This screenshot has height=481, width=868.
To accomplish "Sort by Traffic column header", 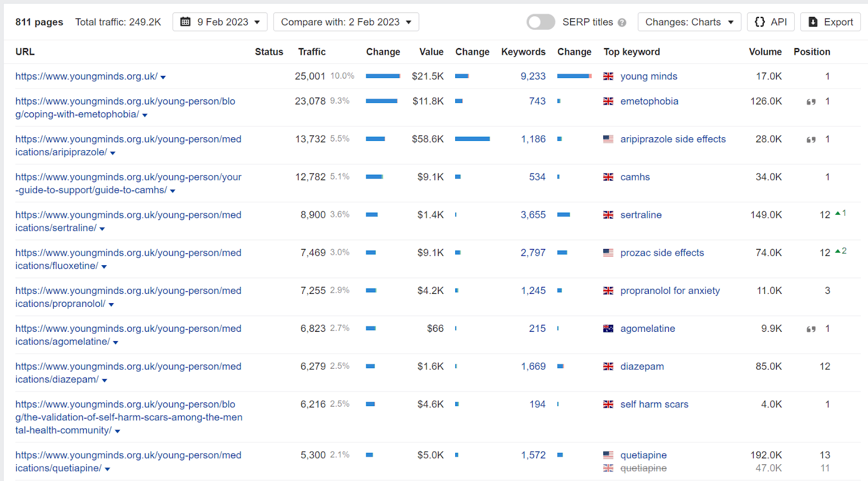I will pos(312,52).
